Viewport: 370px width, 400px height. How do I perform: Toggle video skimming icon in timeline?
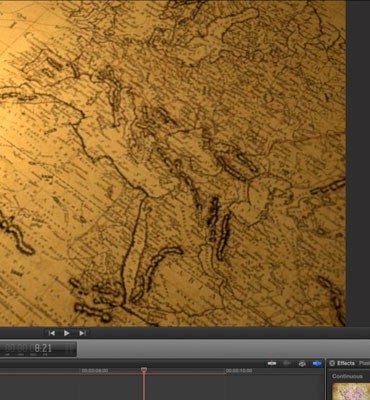pos(272,363)
